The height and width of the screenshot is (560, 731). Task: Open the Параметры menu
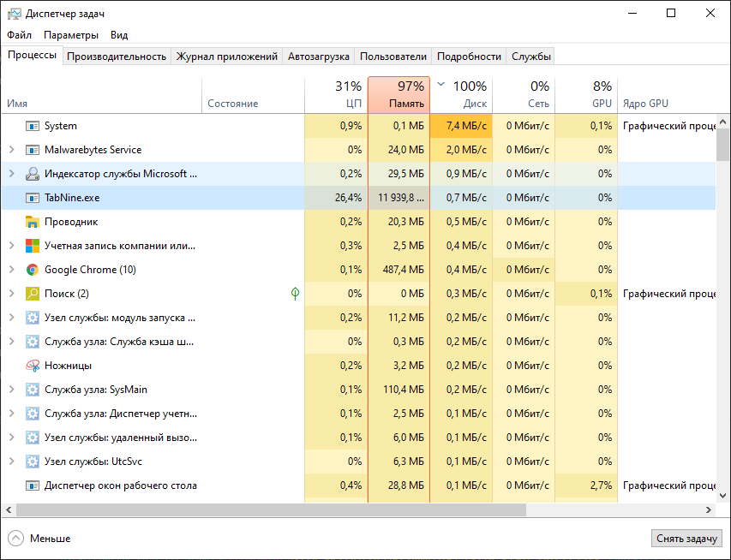point(70,35)
